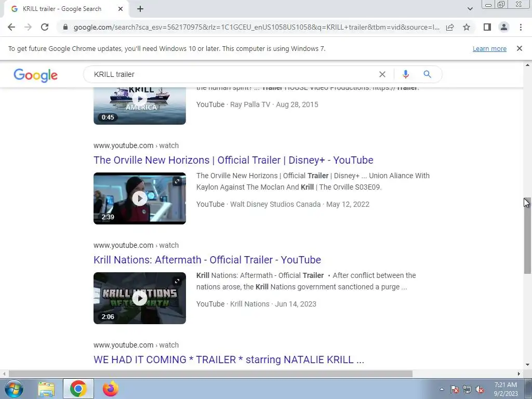Bookmark this page with the star icon
This screenshot has width=532, height=399.
click(x=467, y=27)
